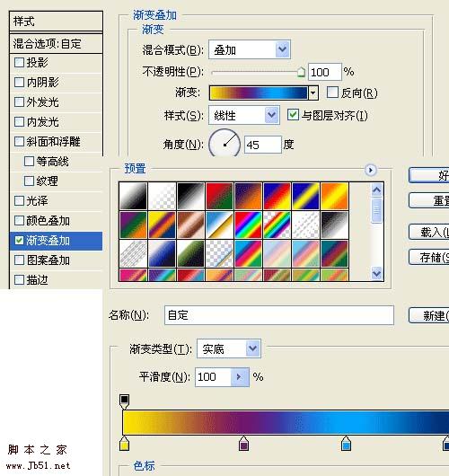Image resolution: width=449 pixels, height=476 pixels.
Task: Enable the 等高线 contour checkbox
Action: [x=29, y=161]
